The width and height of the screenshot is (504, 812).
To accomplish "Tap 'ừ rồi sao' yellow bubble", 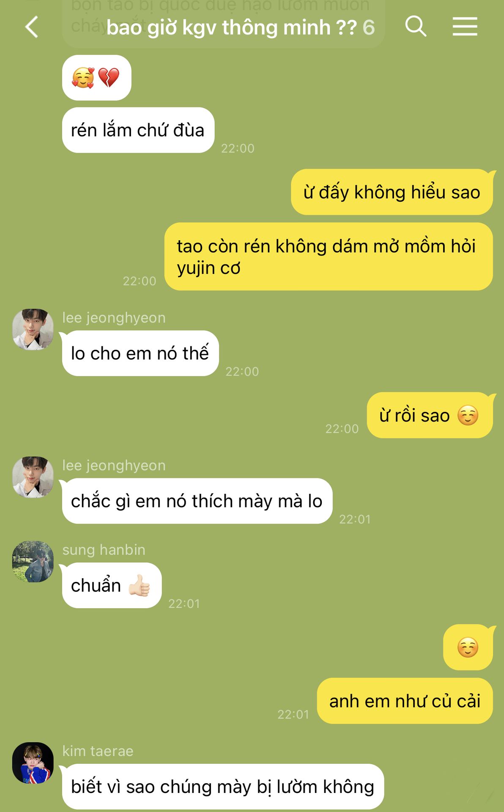I will pos(430,415).
